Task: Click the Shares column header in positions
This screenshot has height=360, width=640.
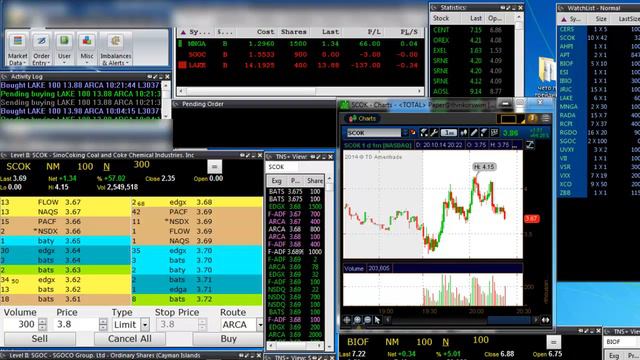Action: click(293, 31)
